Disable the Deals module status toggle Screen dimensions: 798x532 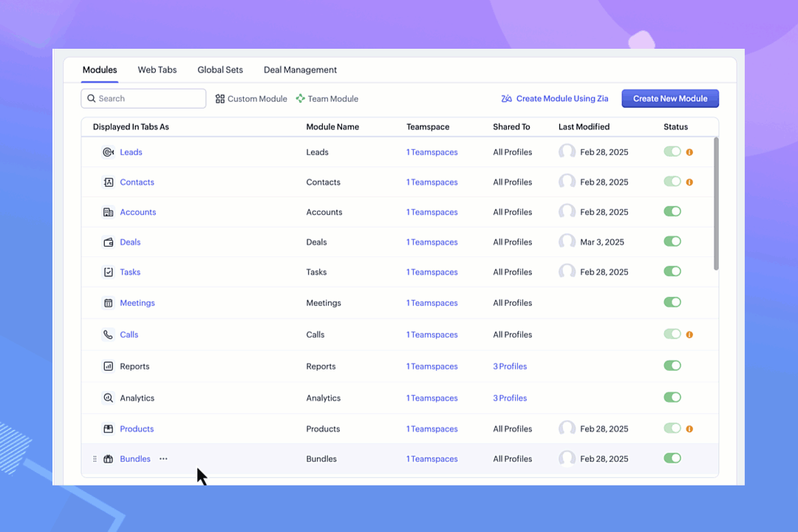[x=672, y=242]
